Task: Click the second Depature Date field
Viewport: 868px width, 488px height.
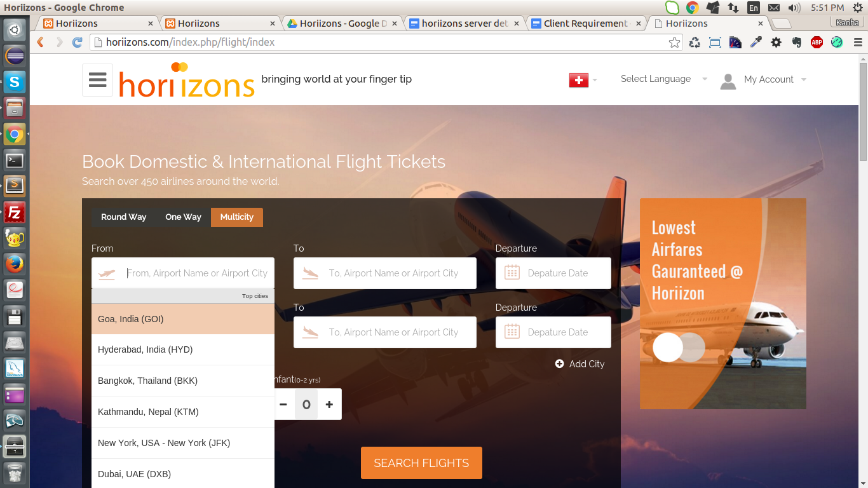Action: (553, 332)
